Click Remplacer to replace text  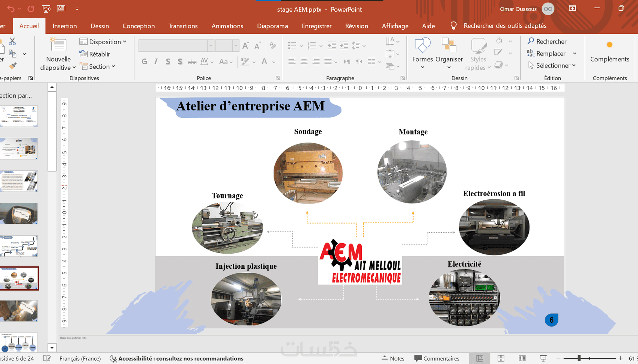pos(546,54)
